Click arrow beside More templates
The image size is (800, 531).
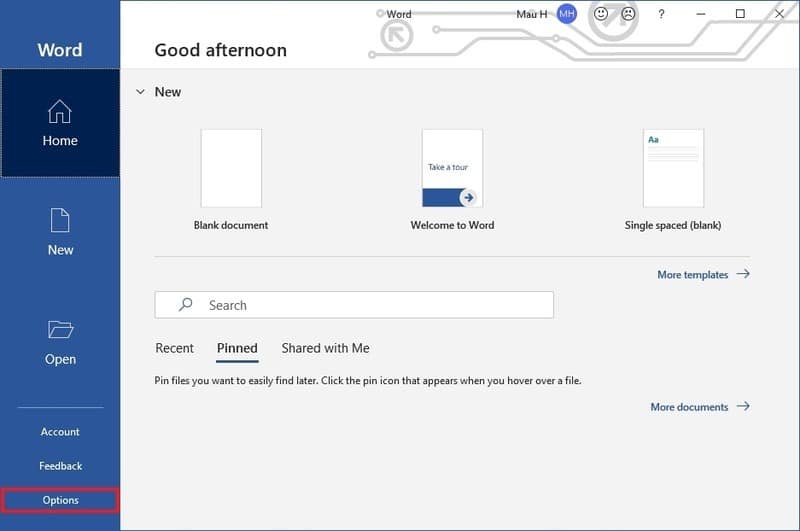pyautogui.click(x=743, y=274)
